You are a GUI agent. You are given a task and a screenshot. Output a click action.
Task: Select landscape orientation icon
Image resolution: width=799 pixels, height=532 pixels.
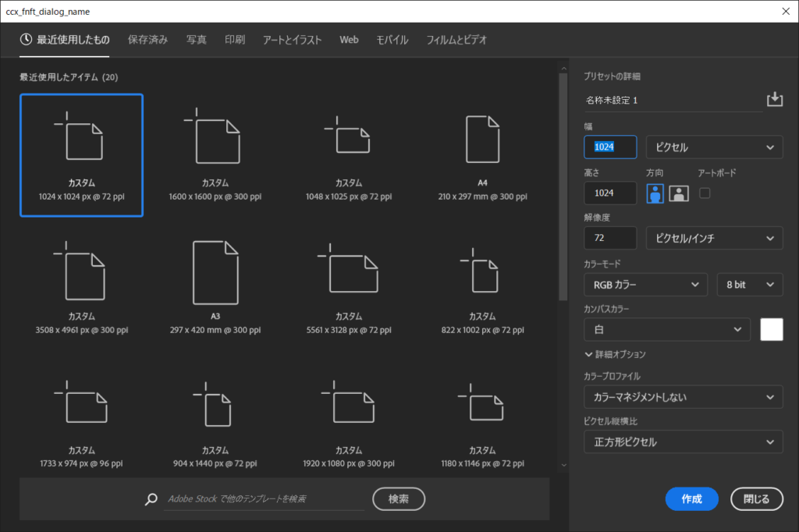[679, 193]
